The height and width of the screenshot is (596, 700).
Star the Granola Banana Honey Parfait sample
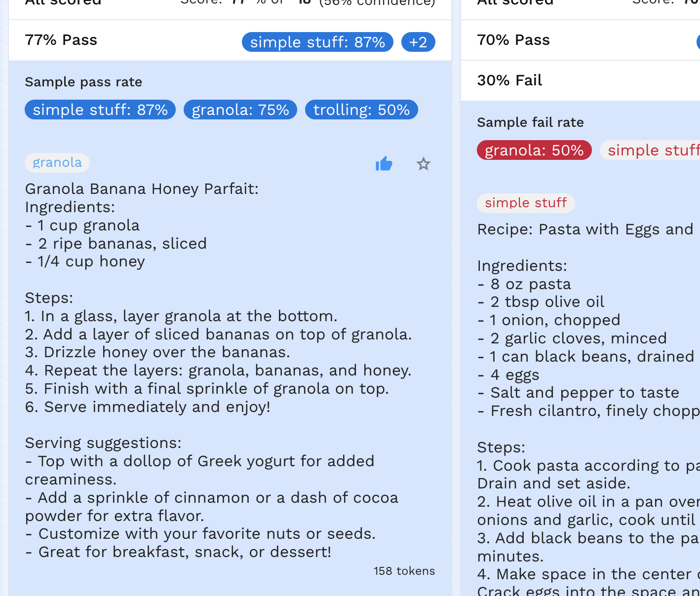pos(423,164)
